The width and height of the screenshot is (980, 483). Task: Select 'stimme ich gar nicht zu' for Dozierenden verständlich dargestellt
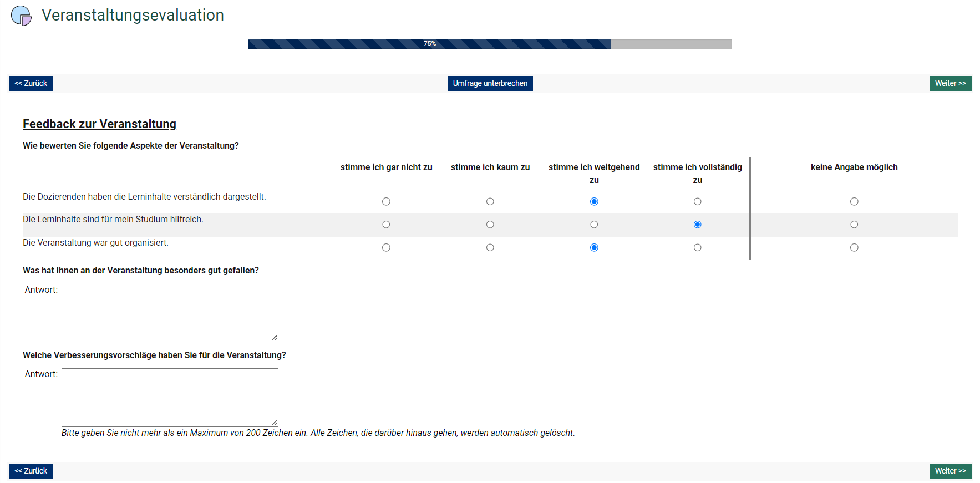click(386, 201)
